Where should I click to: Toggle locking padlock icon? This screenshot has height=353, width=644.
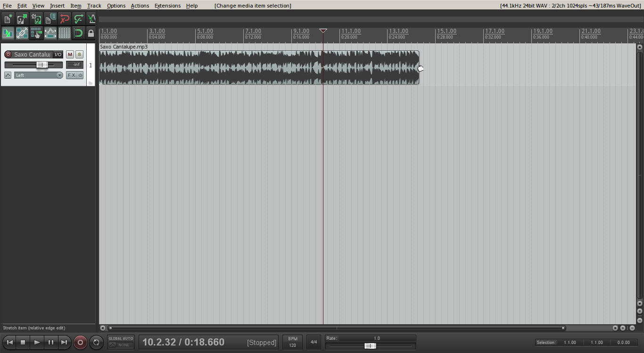click(91, 33)
